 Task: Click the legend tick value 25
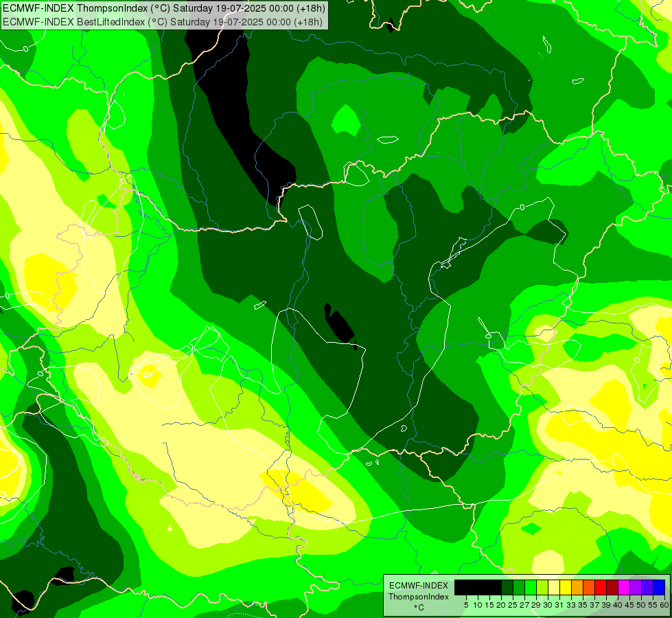click(x=513, y=605)
